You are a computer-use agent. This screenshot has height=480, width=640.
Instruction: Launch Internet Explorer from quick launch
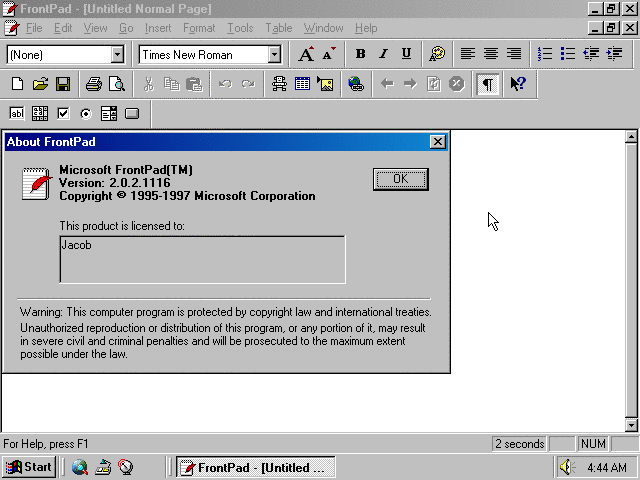80,467
